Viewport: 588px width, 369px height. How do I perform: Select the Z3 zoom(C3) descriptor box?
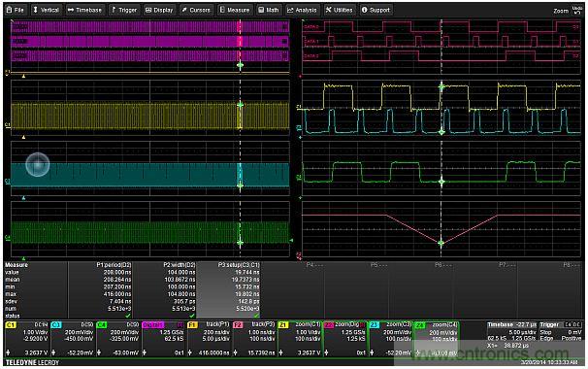coord(391,339)
